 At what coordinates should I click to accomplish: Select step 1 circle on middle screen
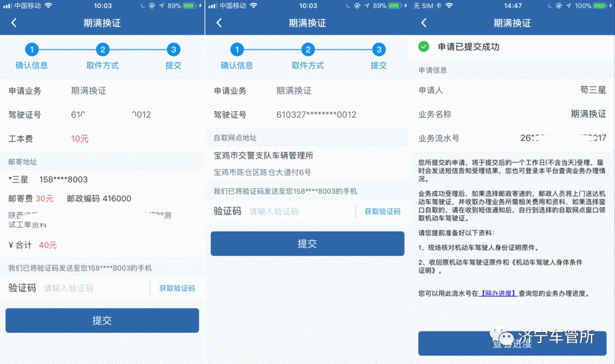pyautogui.click(x=237, y=49)
